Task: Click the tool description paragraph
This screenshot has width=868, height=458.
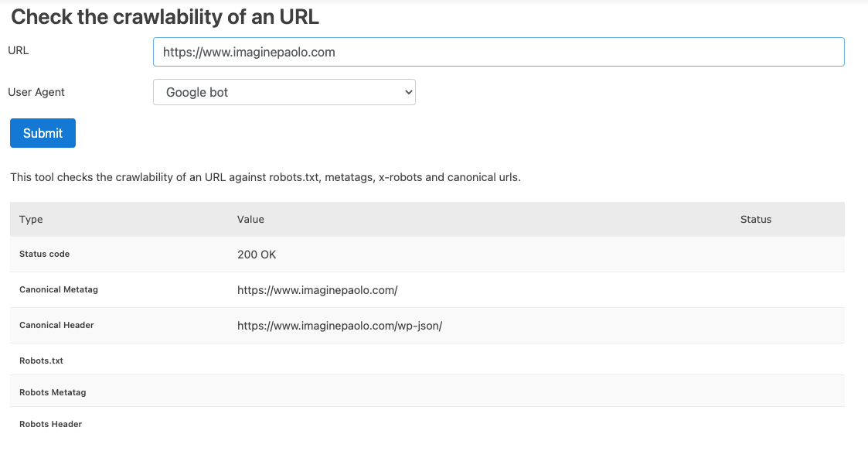Action: coord(265,177)
